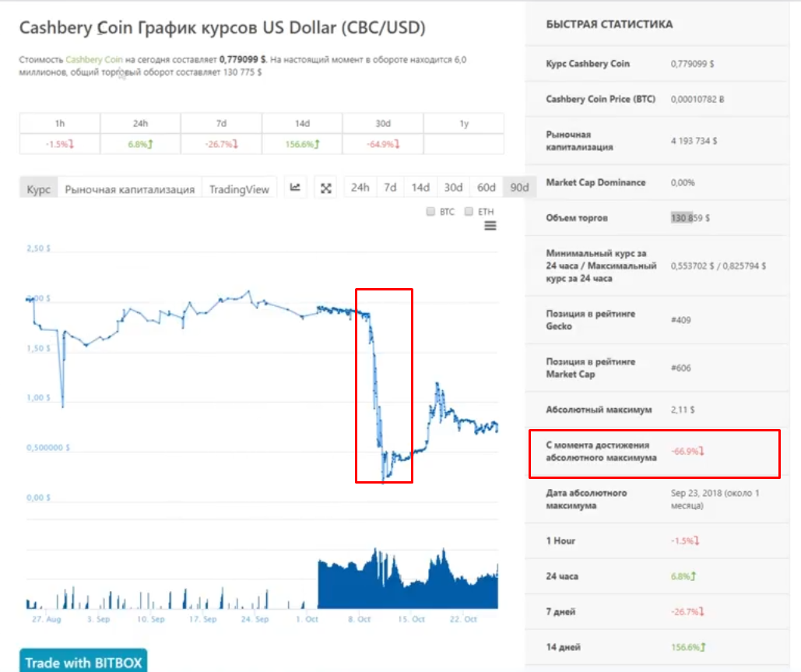Select the 7d chart range

point(390,188)
